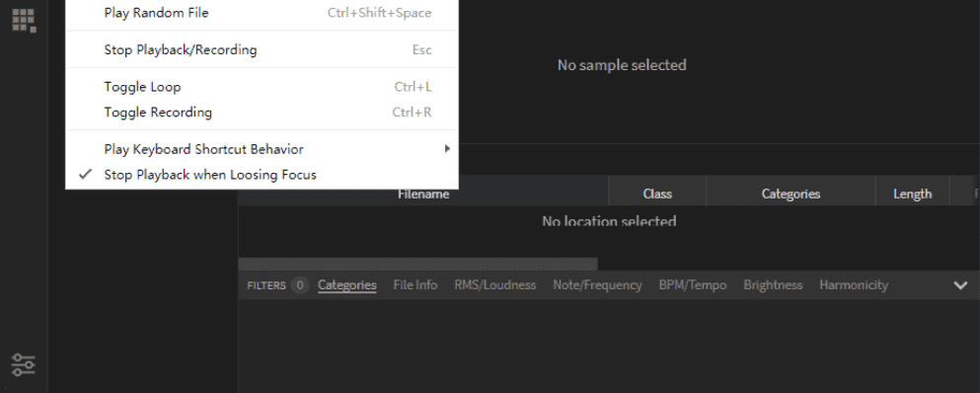Click the horizontal scrollbar below the file list
The width and height of the screenshot is (980, 393).
pyautogui.click(x=417, y=264)
